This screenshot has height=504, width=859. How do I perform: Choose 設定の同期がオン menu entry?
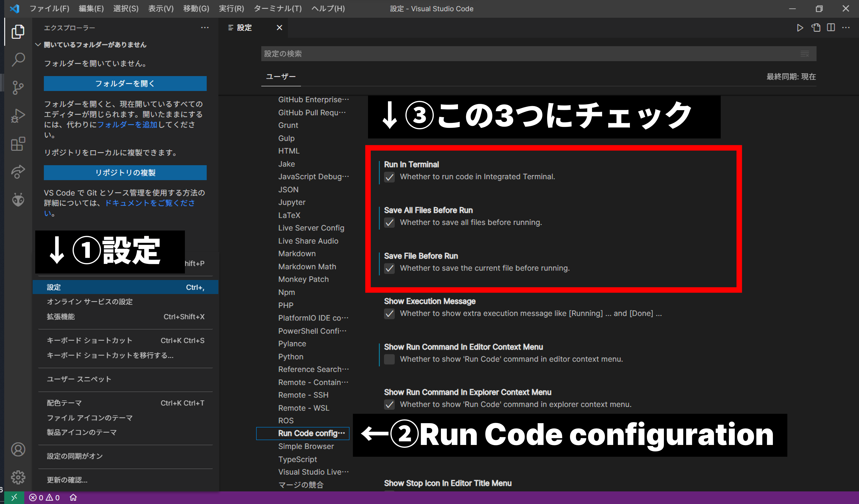tap(125, 456)
